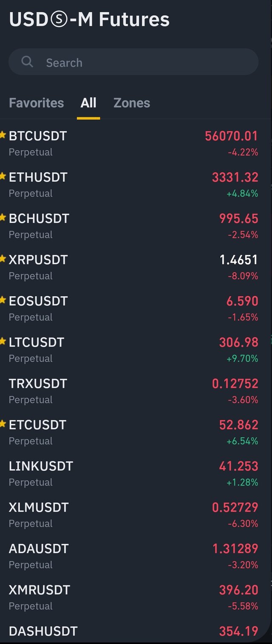Click BTCUSDT price 56070.01

(231, 136)
